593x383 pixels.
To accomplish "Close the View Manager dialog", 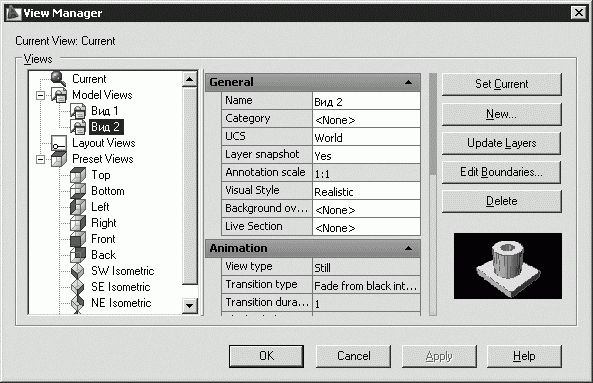I will (579, 13).
